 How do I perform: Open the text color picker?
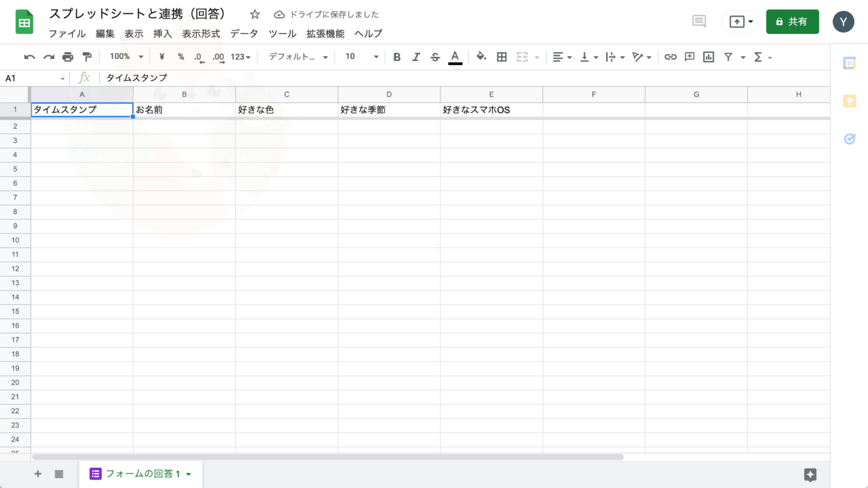pyautogui.click(x=454, y=56)
